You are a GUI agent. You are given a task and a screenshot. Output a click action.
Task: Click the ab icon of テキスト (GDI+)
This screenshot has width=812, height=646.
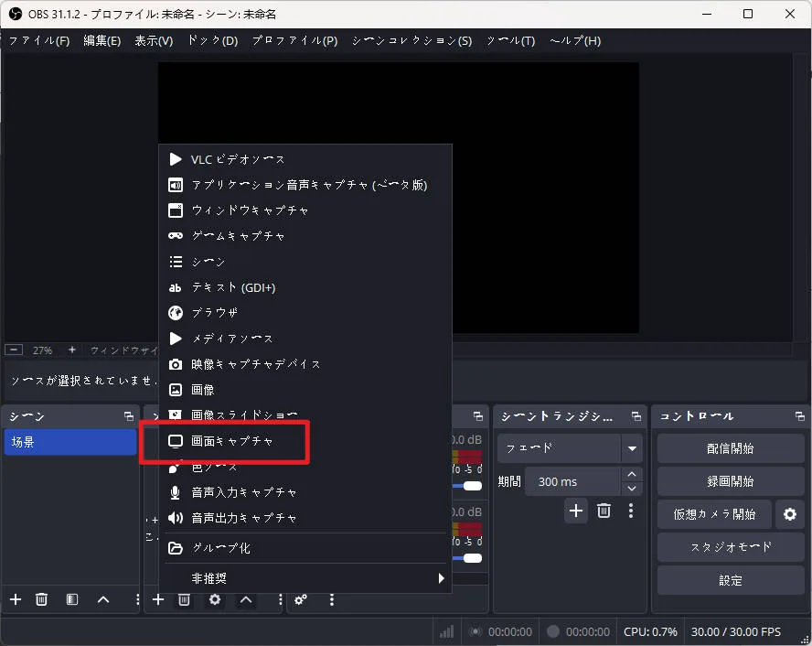[176, 287]
